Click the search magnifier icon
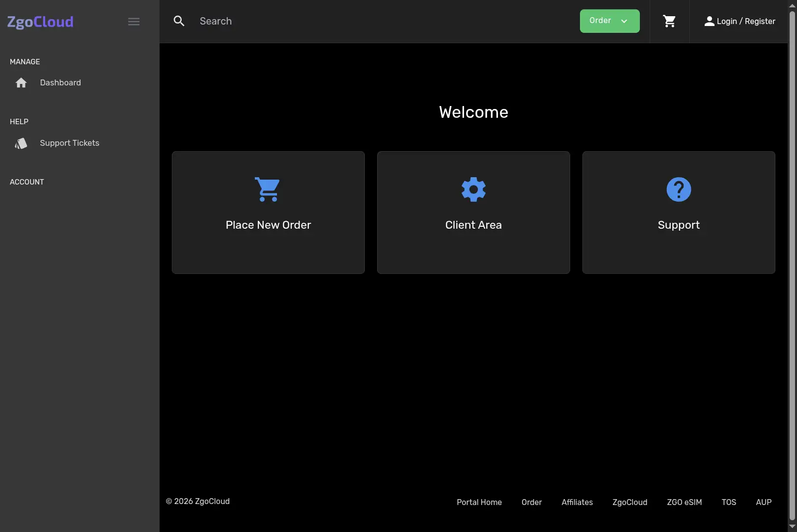 pyautogui.click(x=179, y=21)
